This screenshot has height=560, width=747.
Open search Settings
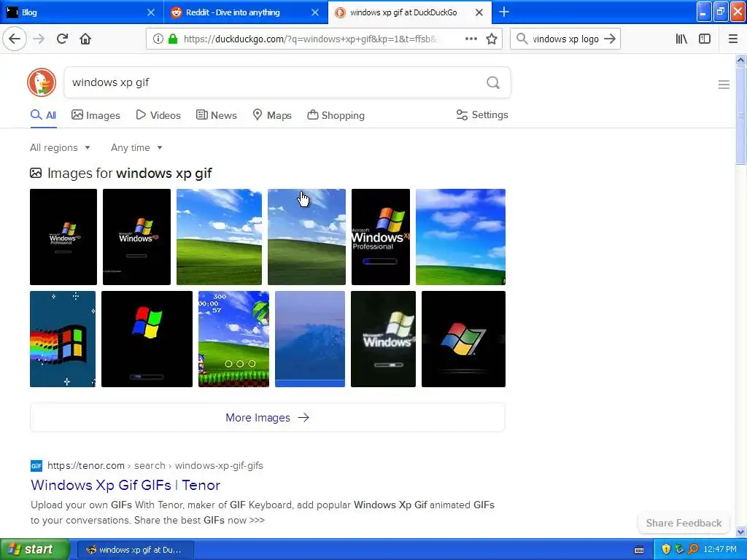482,114
